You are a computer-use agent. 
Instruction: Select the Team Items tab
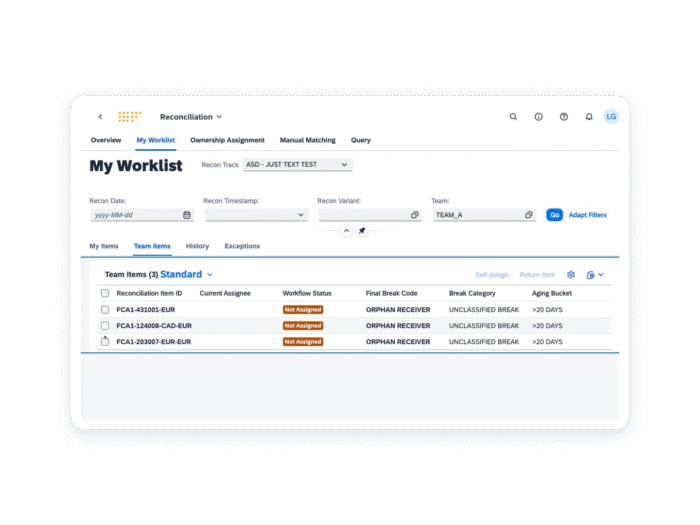tap(152, 246)
